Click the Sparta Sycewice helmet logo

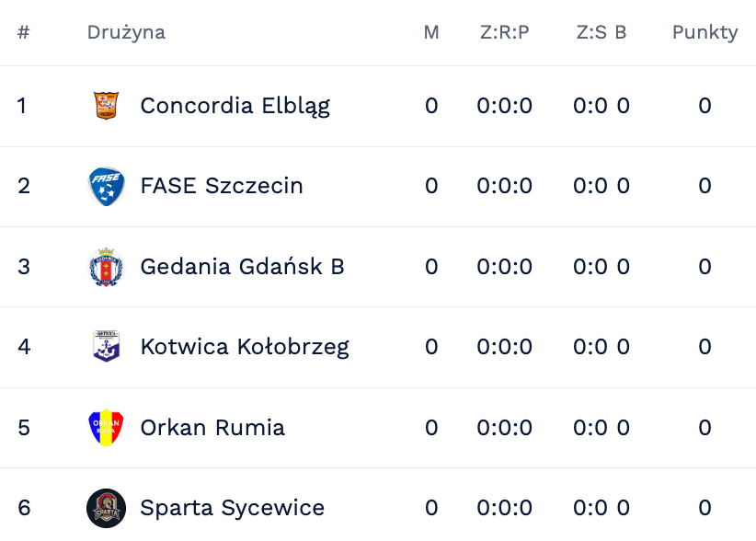point(106,508)
